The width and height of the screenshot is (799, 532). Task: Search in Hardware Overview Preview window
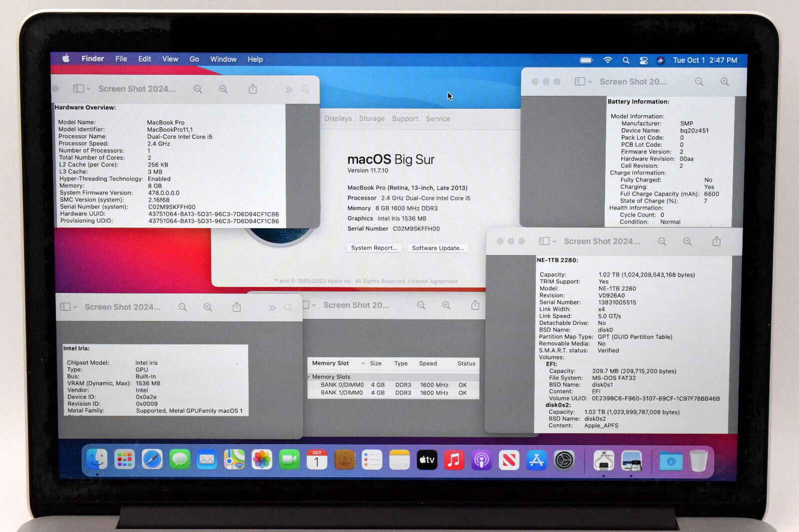(x=305, y=89)
